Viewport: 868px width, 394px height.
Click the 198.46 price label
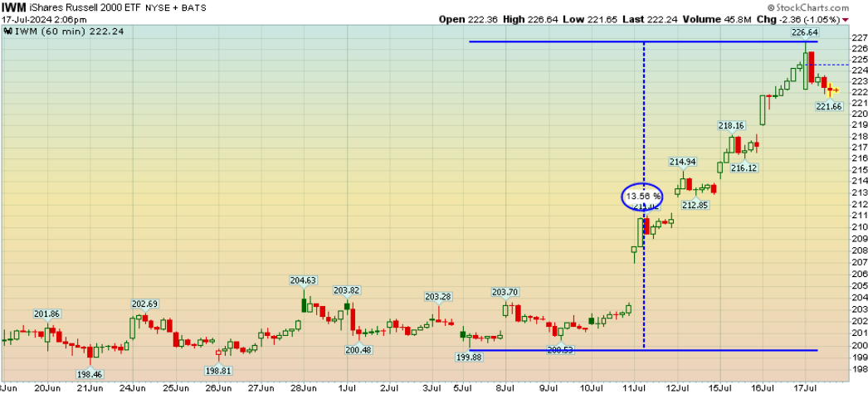tap(90, 374)
